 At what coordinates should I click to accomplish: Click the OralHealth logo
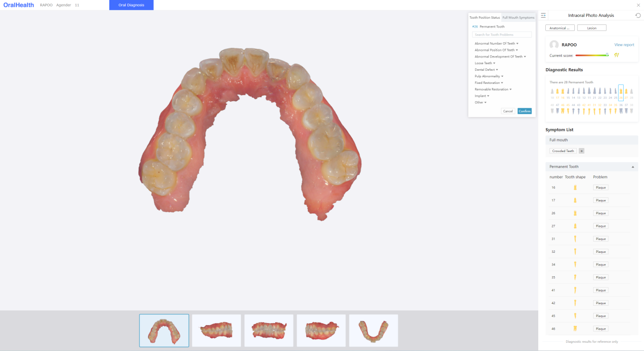tap(18, 5)
